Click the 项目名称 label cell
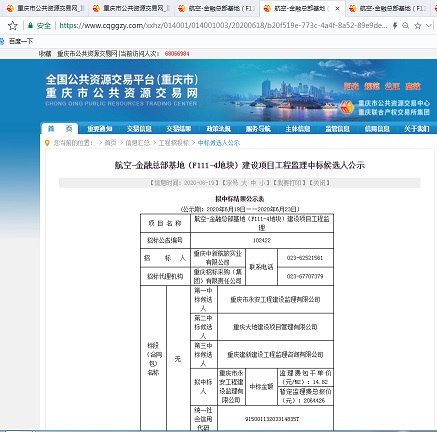 click(x=165, y=223)
